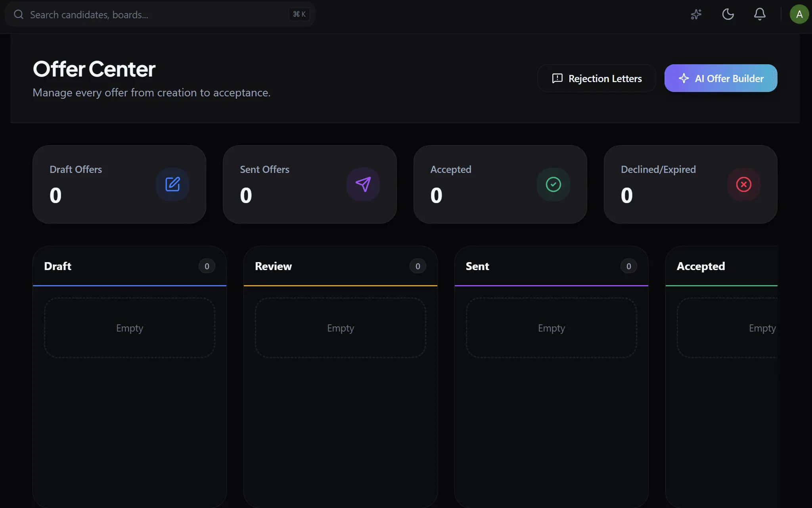Click the Sent Offers paper plane icon
812x508 pixels.
363,184
